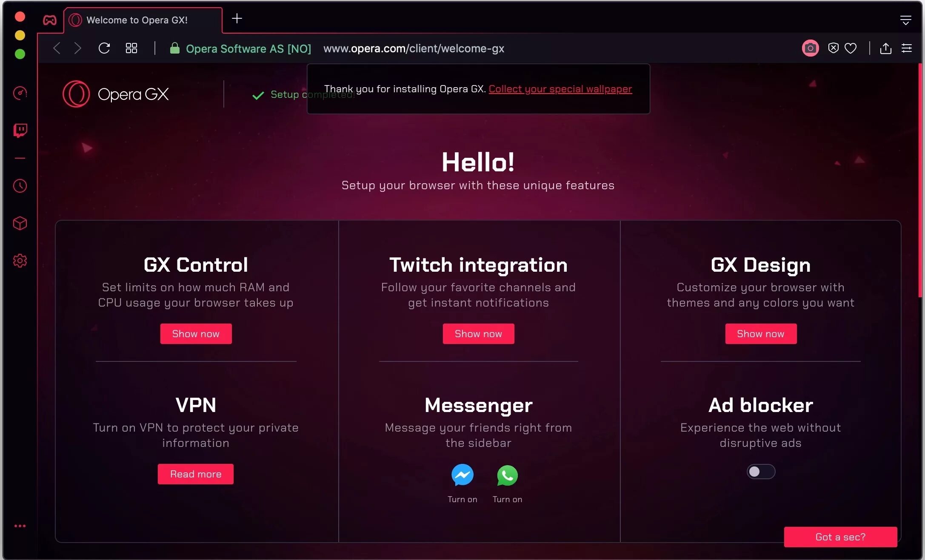Open the share/export menu in toolbar
The width and height of the screenshot is (925, 560).
[886, 48]
